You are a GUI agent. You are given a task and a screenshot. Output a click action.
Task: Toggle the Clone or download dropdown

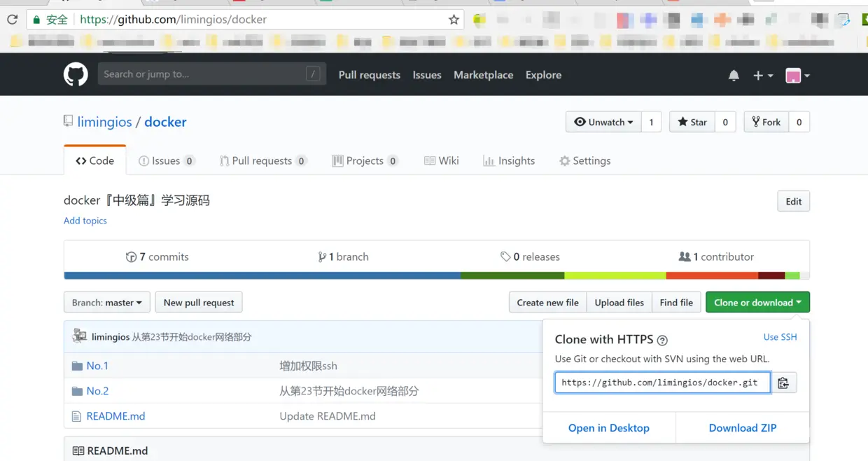(x=757, y=303)
